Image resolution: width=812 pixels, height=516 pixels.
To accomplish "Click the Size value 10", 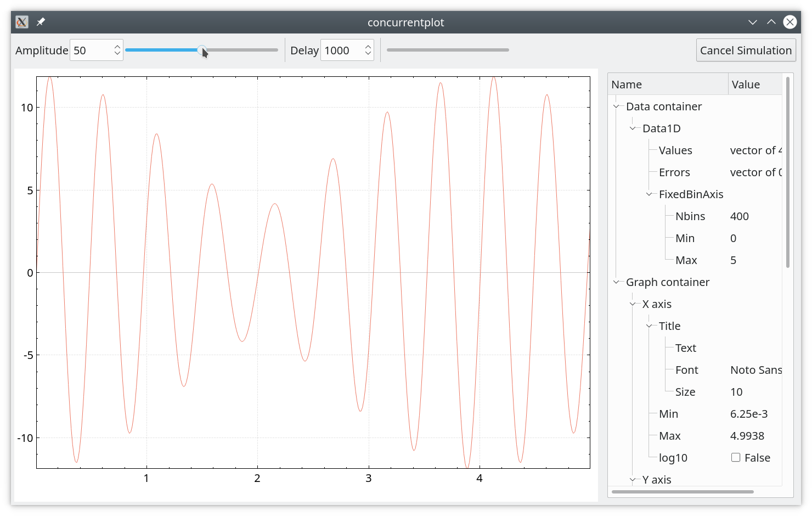I will tap(736, 392).
